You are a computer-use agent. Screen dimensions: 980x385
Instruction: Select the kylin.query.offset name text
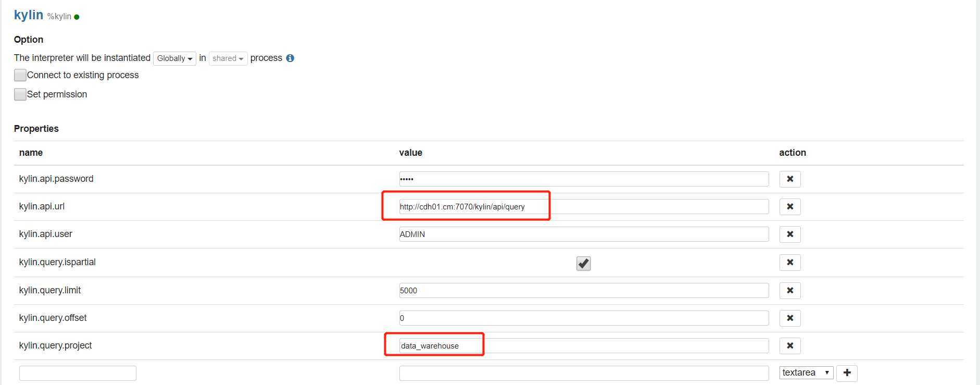[53, 318]
